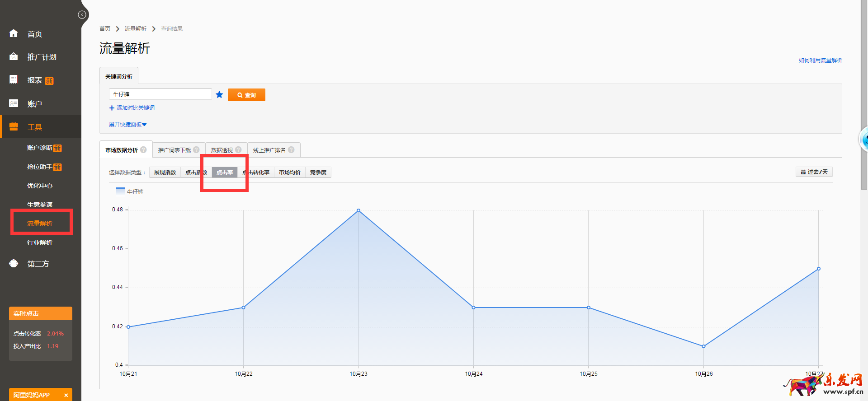This screenshot has width=868, height=401.
Task: Open the 如何利用流量解析 help link
Action: [820, 60]
